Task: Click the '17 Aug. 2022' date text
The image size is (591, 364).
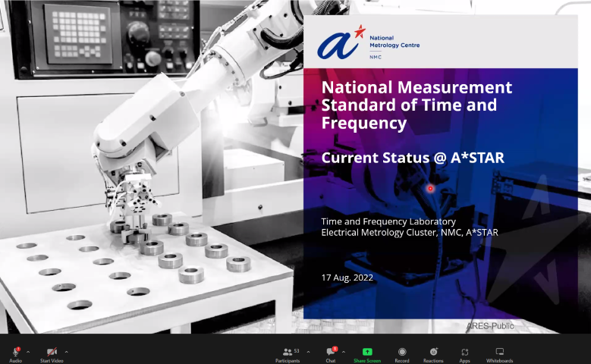Action: (x=347, y=278)
